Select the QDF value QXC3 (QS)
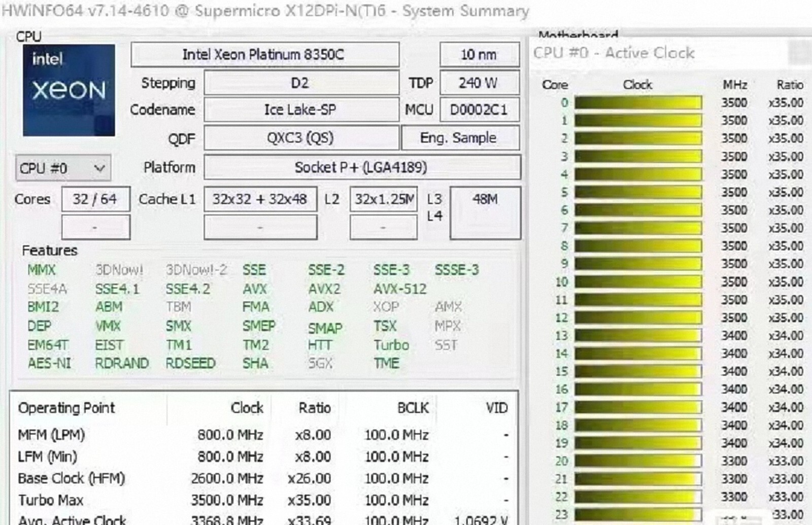812x525 pixels. pos(301,138)
